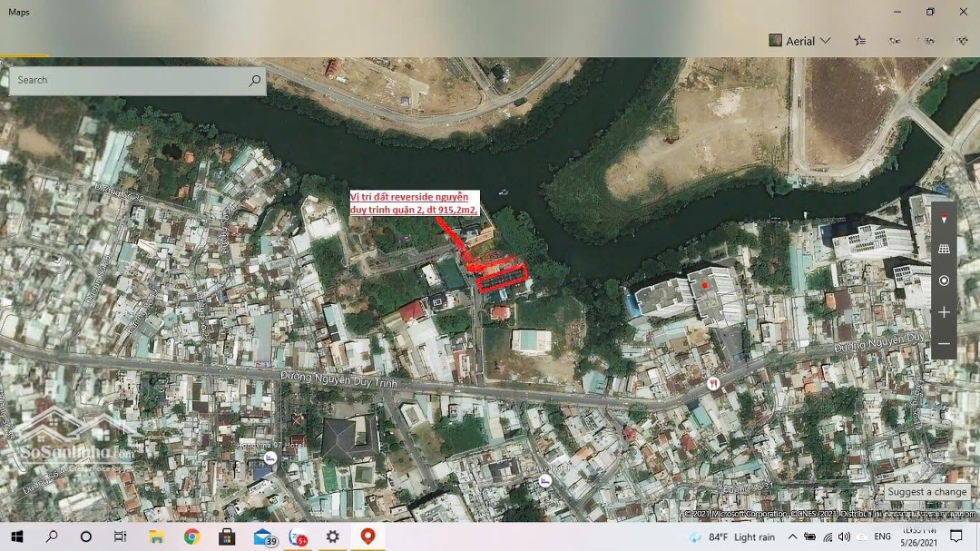Image resolution: width=980 pixels, height=551 pixels.
Task: Open the Mail app with 39 unread
Action: pos(263,536)
